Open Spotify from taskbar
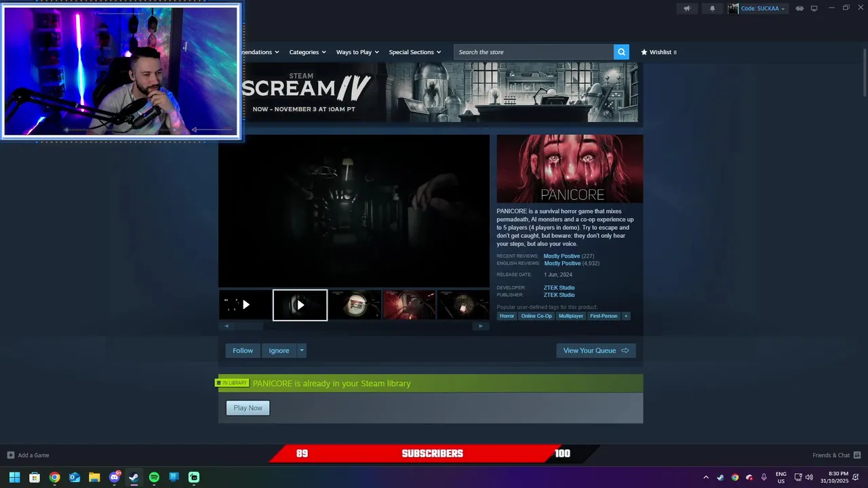 pos(154,477)
